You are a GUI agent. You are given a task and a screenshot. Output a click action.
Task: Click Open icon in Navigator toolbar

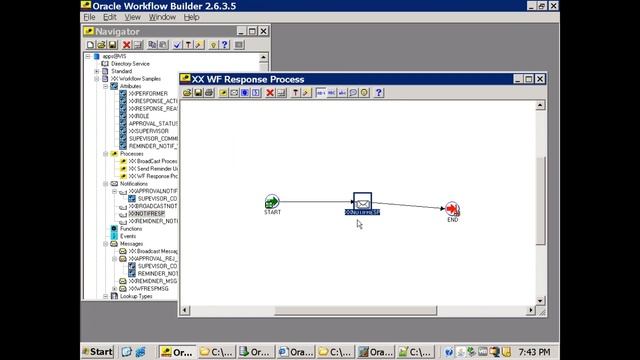coord(101,45)
